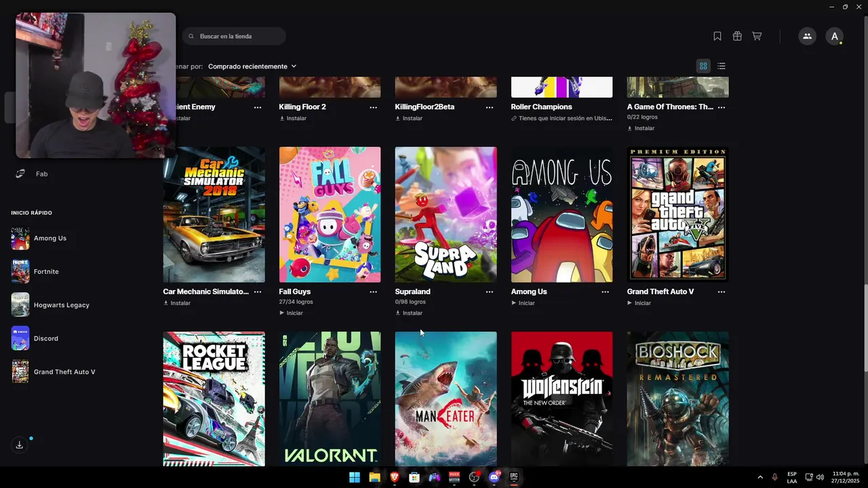Open options menu for Grand Theft Auto V
The image size is (868, 488).
click(721, 292)
